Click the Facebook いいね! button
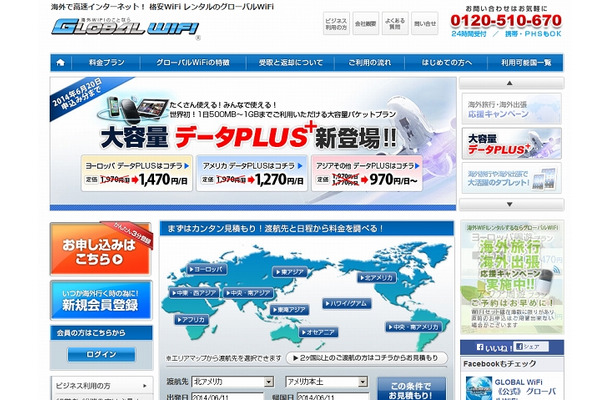Viewport: 610px width, 400px height. pyautogui.click(x=494, y=348)
